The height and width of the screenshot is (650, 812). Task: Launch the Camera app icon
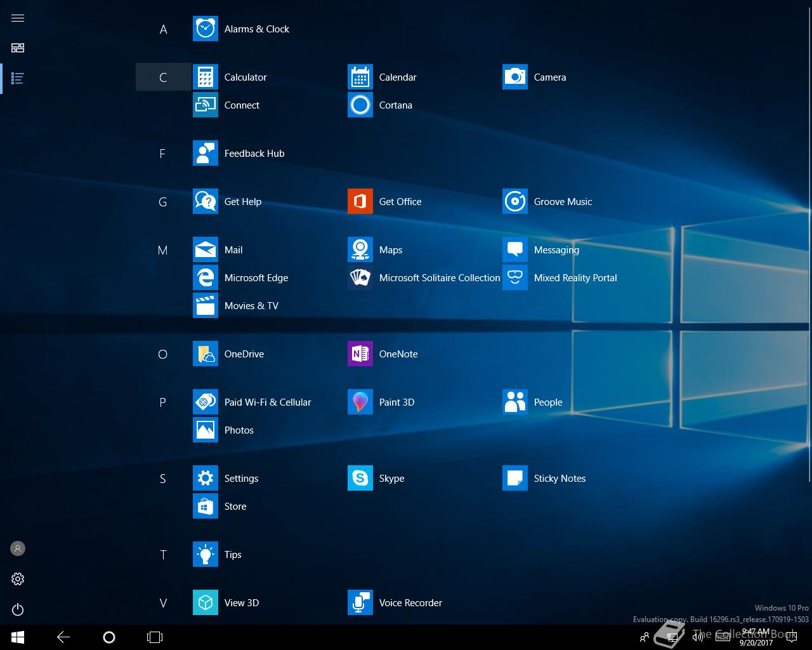[515, 77]
